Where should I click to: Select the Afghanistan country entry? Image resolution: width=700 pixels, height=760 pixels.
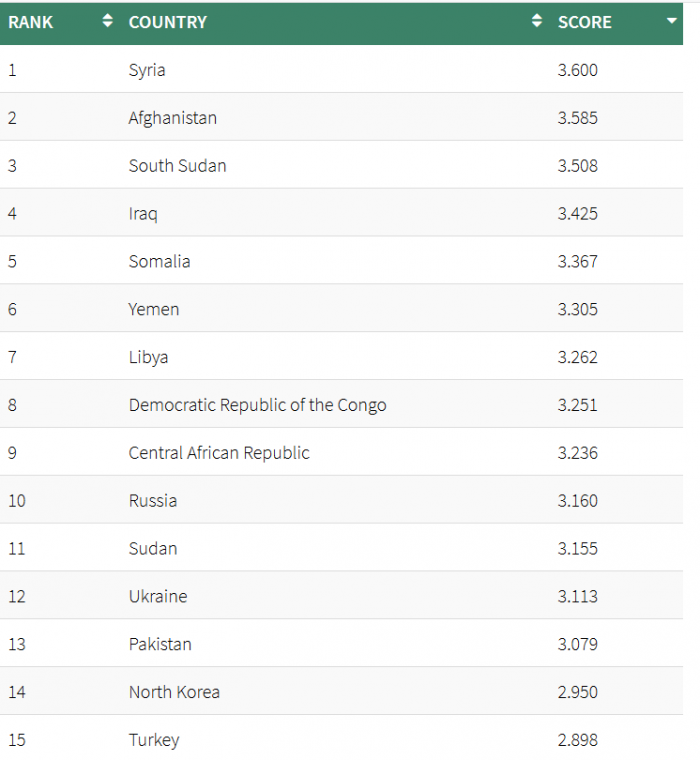173,118
